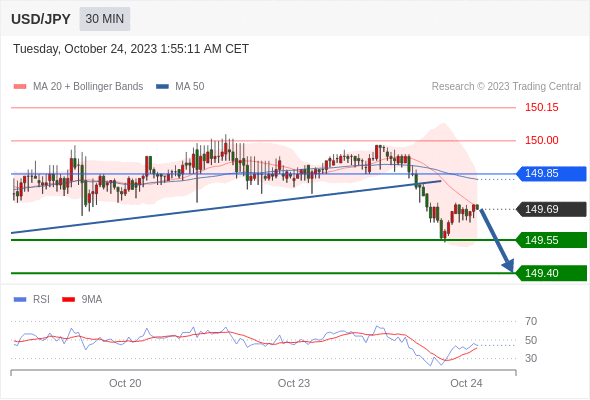Click the blue MA 50 legend swatch
This screenshot has width=590, height=400.
click(x=162, y=87)
